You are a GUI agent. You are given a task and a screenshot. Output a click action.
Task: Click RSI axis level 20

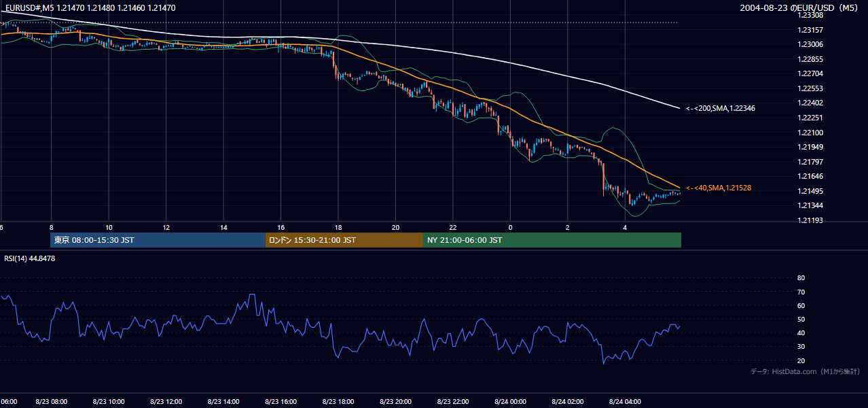(x=801, y=360)
